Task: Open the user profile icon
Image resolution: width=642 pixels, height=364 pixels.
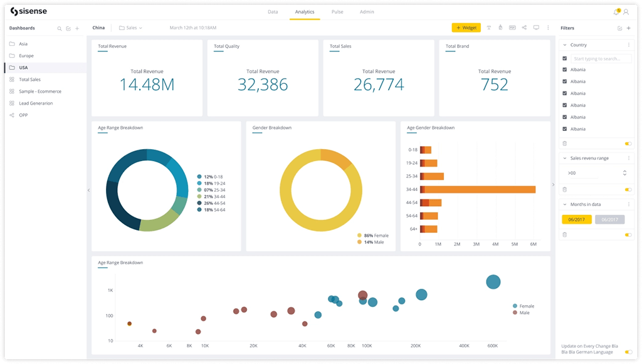Action: pyautogui.click(x=626, y=12)
